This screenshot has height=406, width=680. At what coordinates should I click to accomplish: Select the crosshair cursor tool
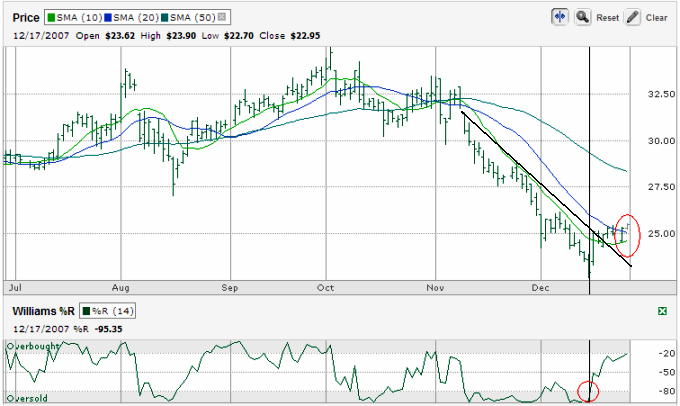click(x=559, y=17)
